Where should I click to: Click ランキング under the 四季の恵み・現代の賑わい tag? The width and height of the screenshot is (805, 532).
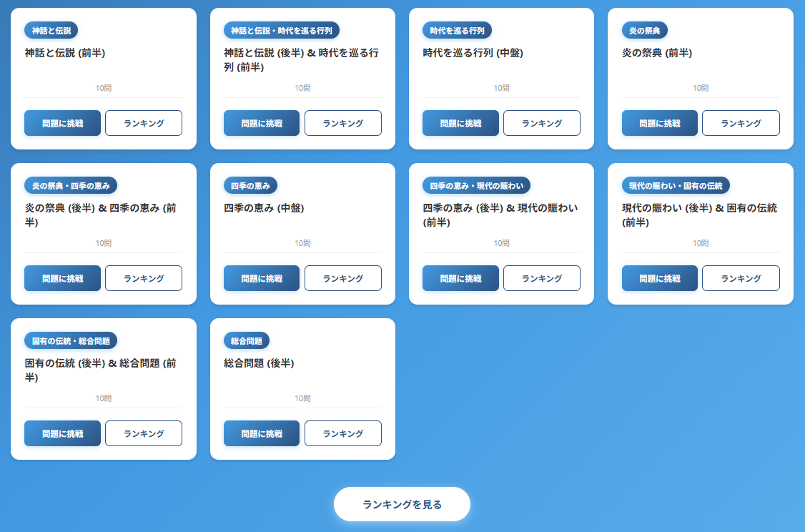tap(542, 278)
